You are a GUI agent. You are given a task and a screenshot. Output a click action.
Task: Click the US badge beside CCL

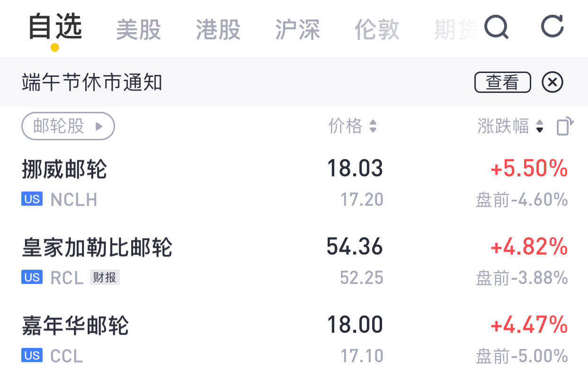click(32, 355)
